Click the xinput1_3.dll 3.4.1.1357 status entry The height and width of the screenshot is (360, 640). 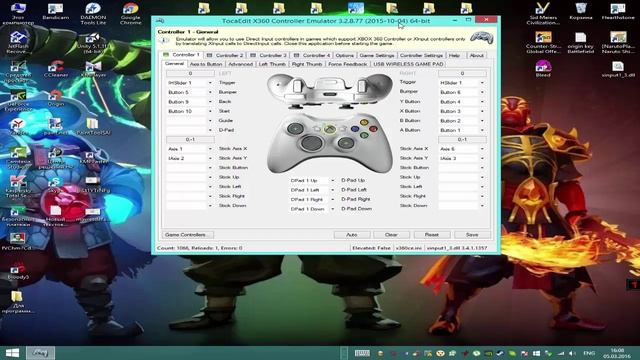(x=457, y=248)
